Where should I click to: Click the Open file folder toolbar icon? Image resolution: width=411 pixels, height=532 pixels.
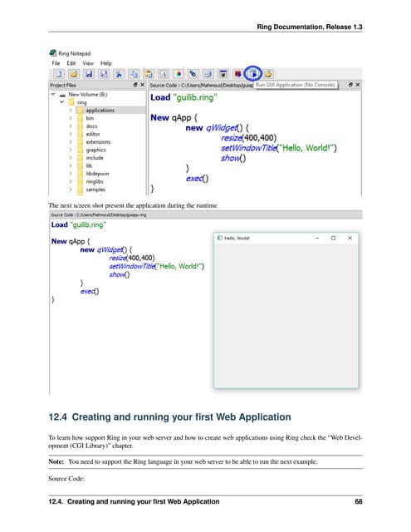[74, 74]
